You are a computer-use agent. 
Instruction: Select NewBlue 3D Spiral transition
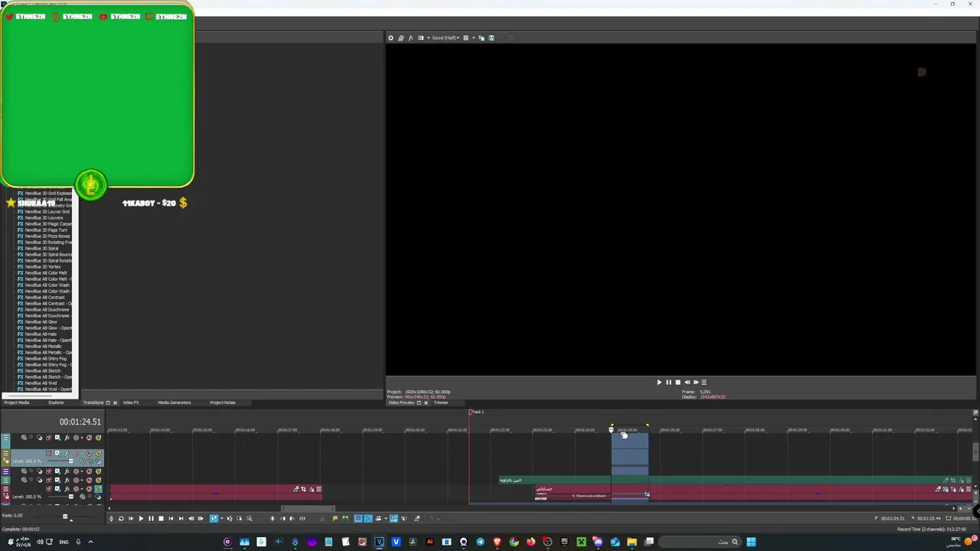click(x=41, y=249)
